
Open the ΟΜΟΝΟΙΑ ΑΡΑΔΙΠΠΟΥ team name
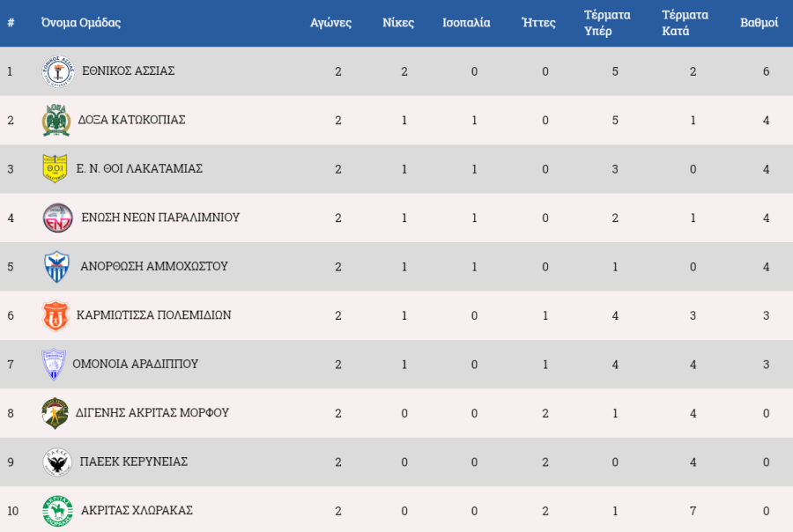pyautogui.click(x=136, y=364)
